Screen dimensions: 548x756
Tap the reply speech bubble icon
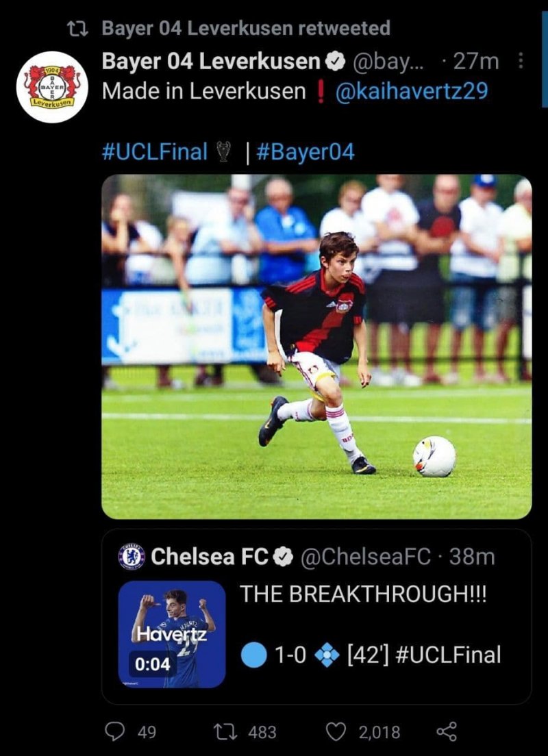[x=114, y=732]
